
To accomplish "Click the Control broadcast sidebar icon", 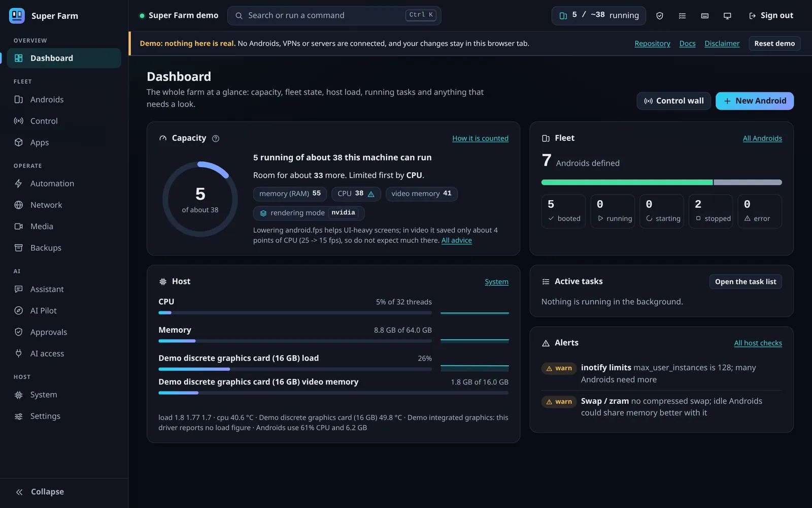I will coord(19,121).
